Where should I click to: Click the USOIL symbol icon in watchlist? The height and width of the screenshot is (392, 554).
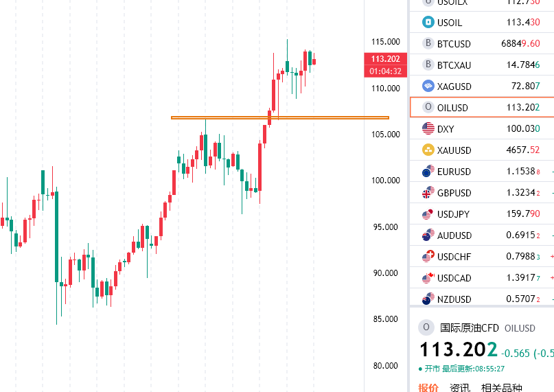pos(428,22)
